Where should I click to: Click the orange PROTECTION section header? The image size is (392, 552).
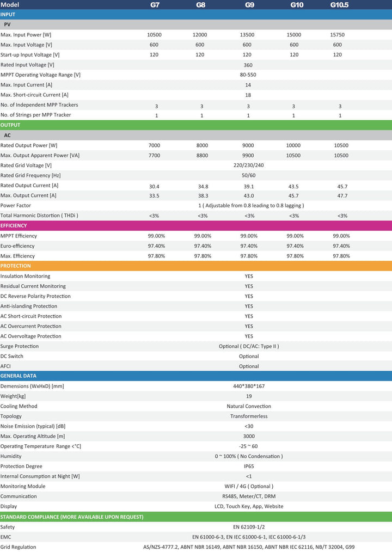[x=196, y=266]
